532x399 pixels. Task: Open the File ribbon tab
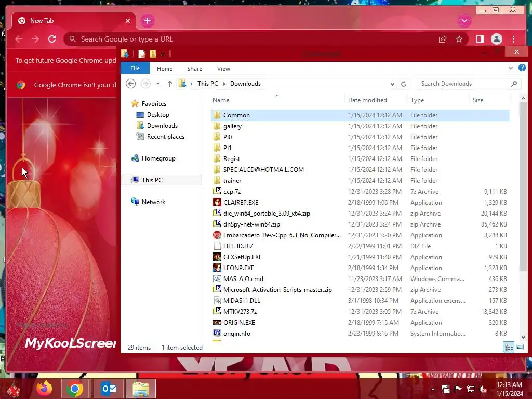point(135,68)
